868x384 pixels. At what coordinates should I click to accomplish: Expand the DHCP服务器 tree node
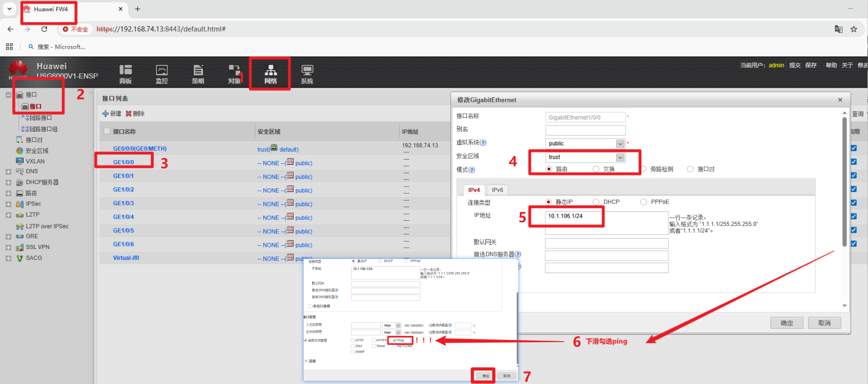(x=8, y=183)
